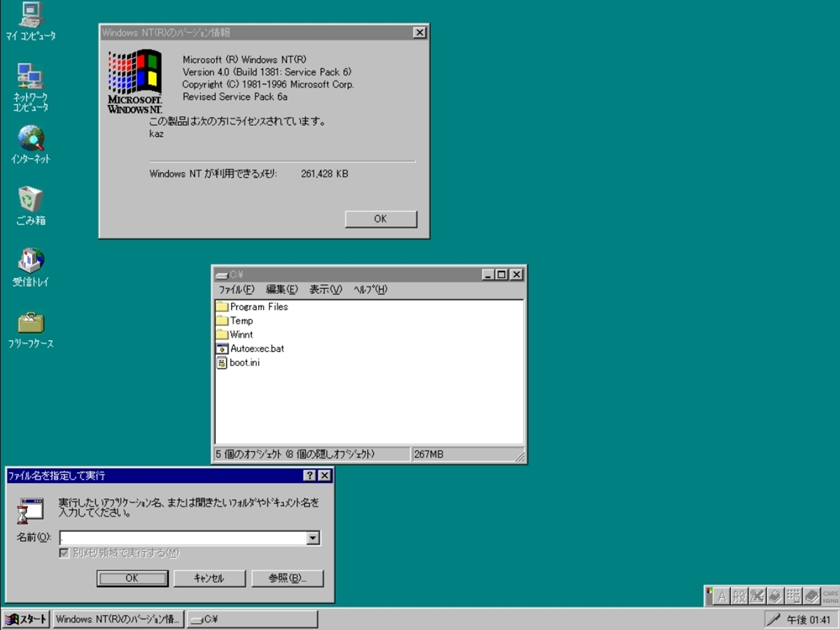Click the 'Temp' folder name
Screen dimensions: 840x630
coord(241,321)
